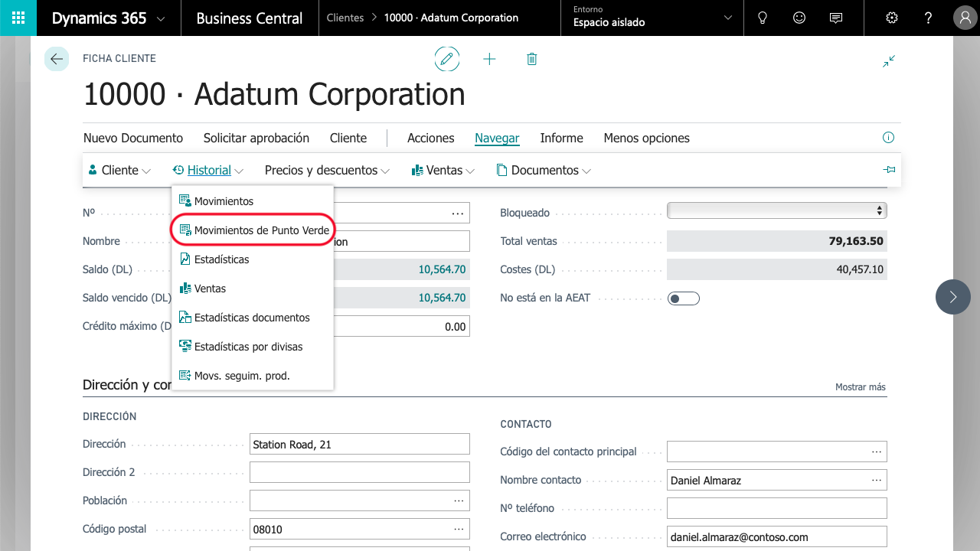Open the settings gear icon

coord(892,18)
